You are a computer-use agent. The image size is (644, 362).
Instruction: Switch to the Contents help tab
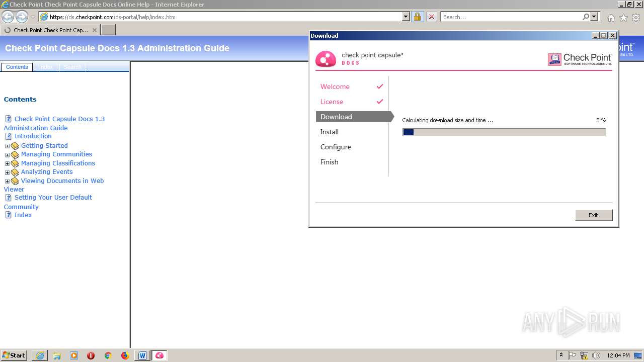pyautogui.click(x=17, y=67)
